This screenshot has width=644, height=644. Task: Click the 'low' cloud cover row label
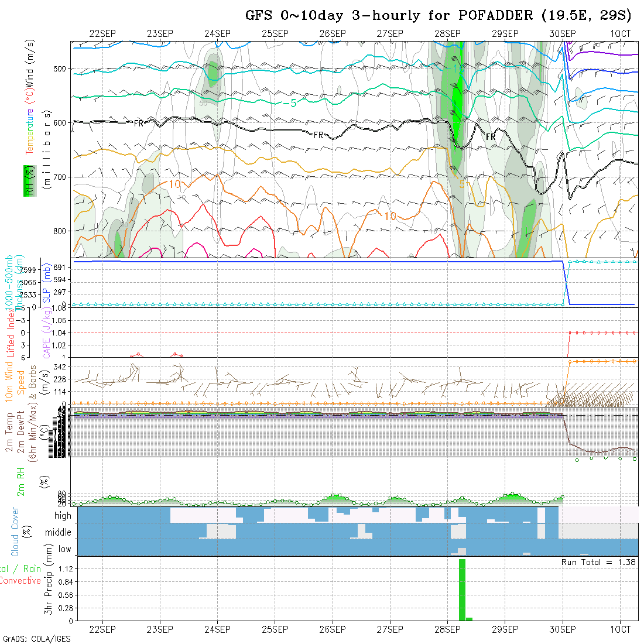(64, 549)
